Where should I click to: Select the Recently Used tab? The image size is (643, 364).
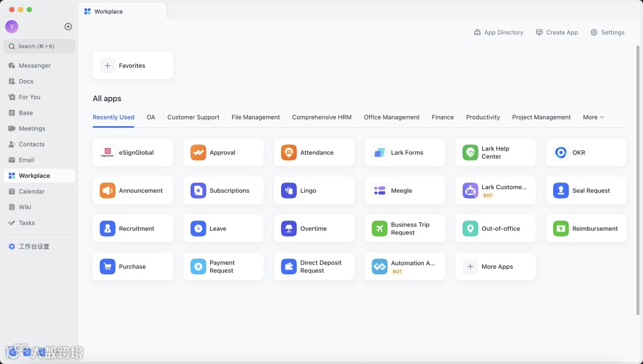113,117
